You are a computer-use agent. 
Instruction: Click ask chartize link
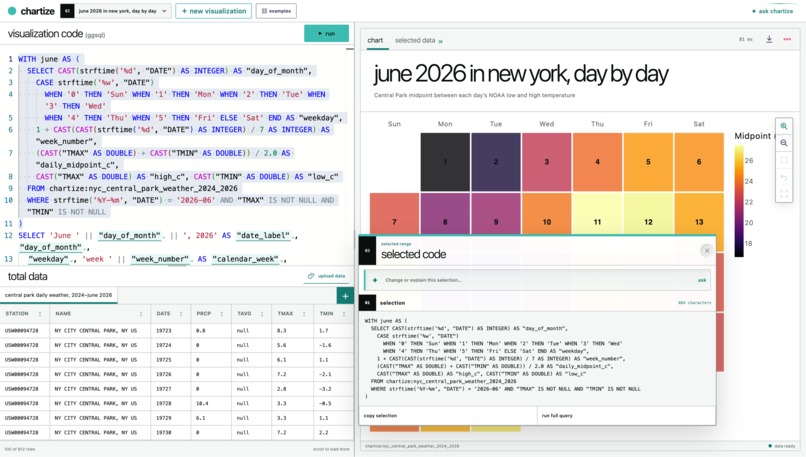[772, 11]
